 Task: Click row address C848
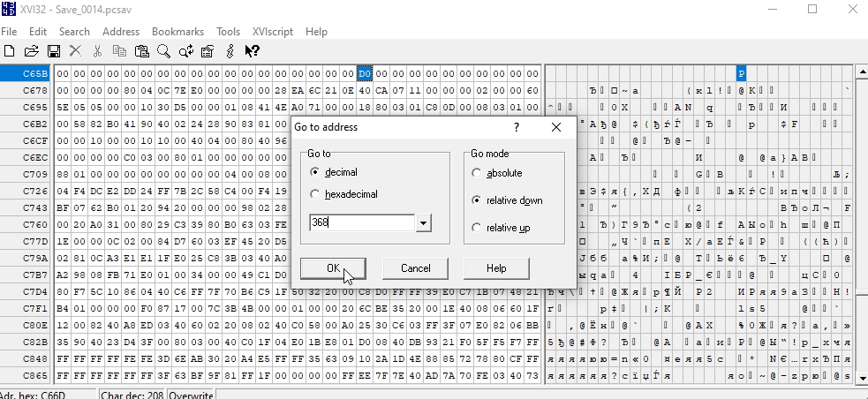(26, 358)
